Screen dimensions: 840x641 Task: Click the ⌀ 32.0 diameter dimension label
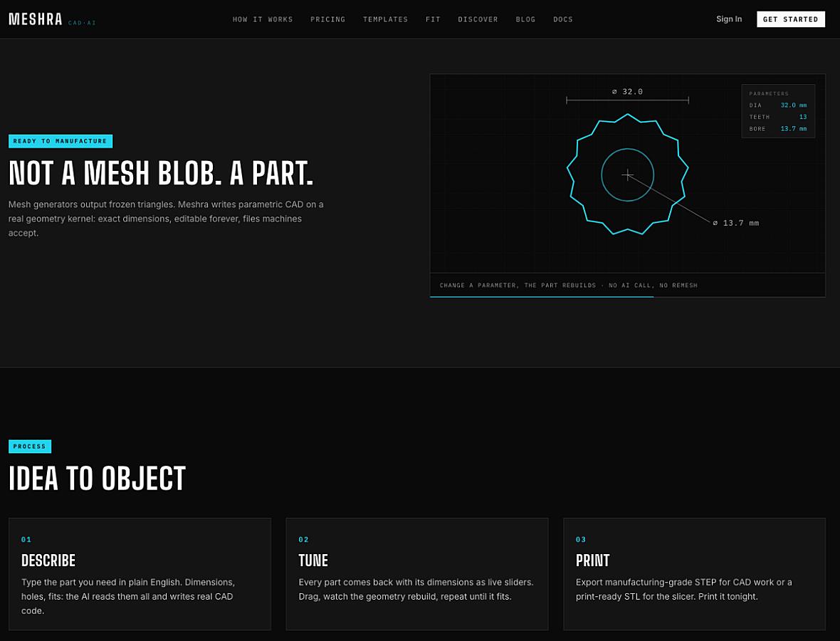[627, 92]
